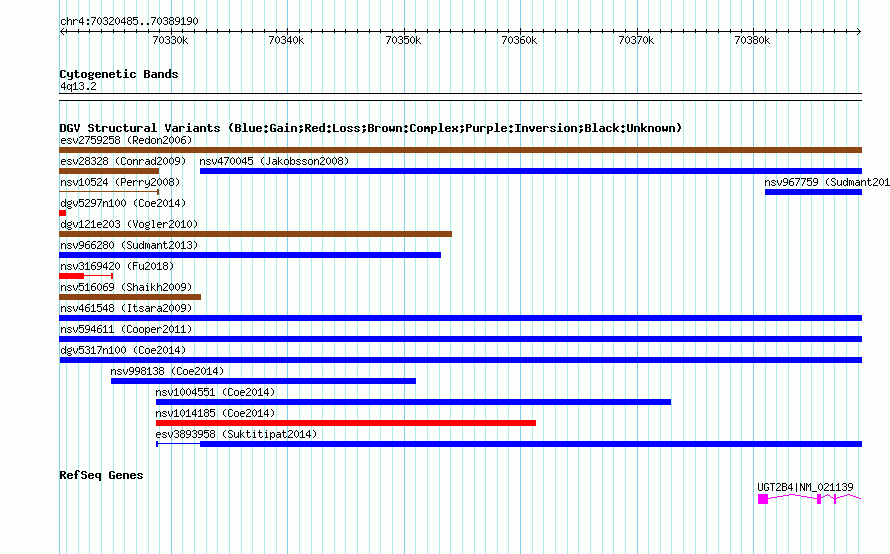Viewport: 890px width, 554px height.
Task: Select the brown dgv121e203 complex bar
Action: tap(255, 234)
